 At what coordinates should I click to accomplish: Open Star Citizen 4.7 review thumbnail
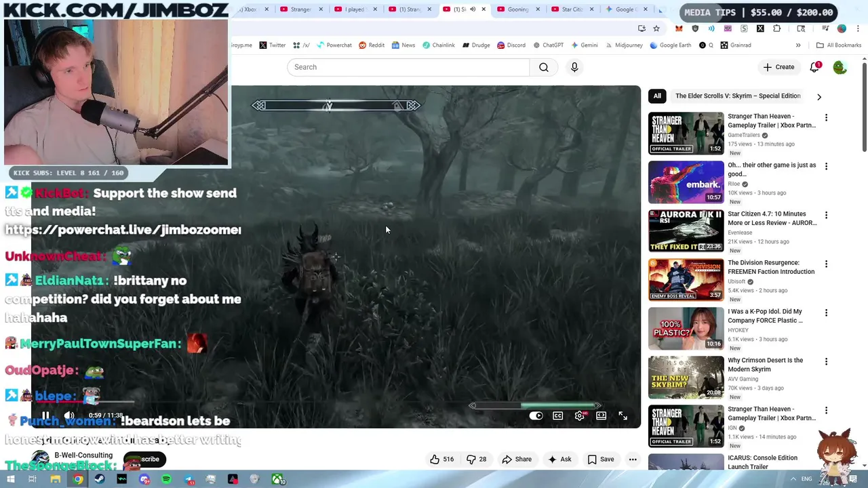click(686, 231)
